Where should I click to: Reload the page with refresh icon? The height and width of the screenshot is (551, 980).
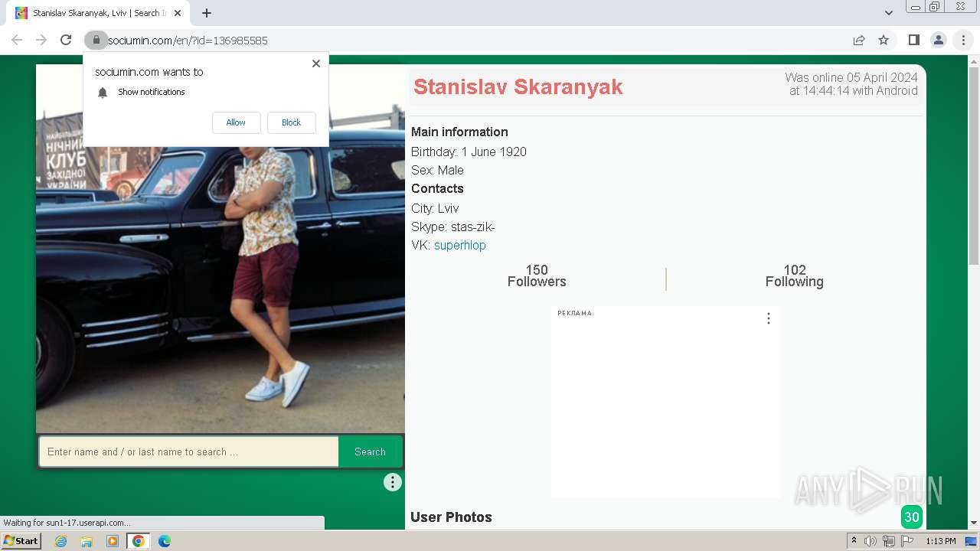click(66, 41)
